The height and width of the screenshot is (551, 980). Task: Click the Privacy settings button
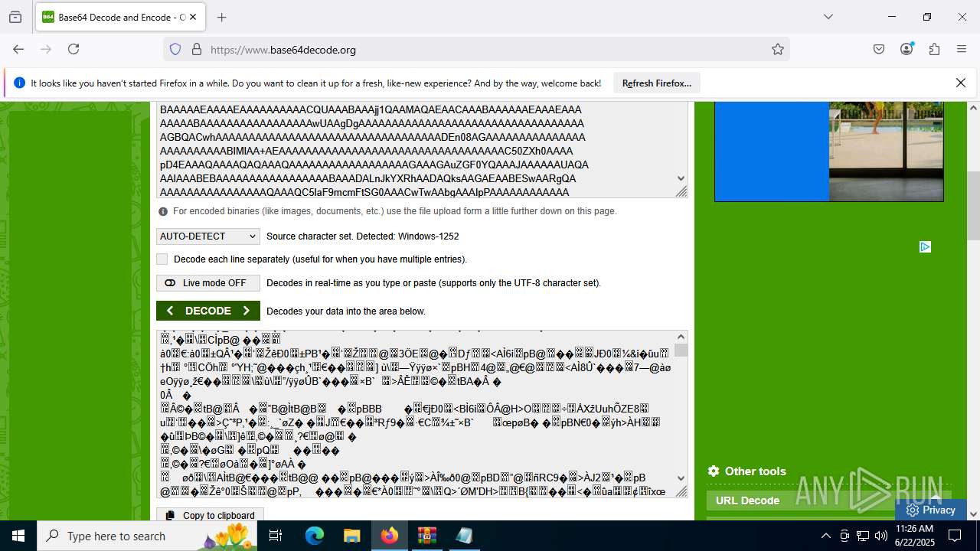pyautogui.click(x=930, y=510)
